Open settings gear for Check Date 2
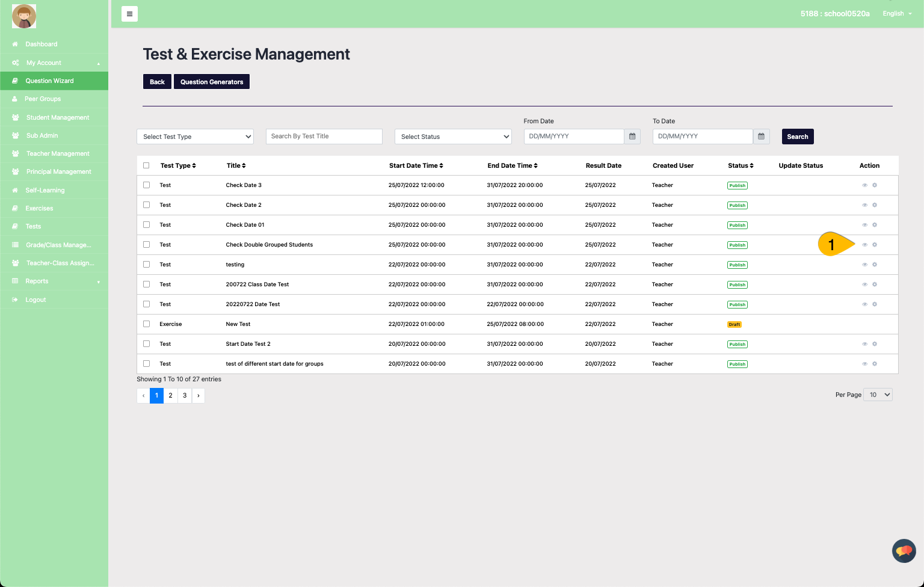The image size is (924, 587). pyautogui.click(x=875, y=205)
